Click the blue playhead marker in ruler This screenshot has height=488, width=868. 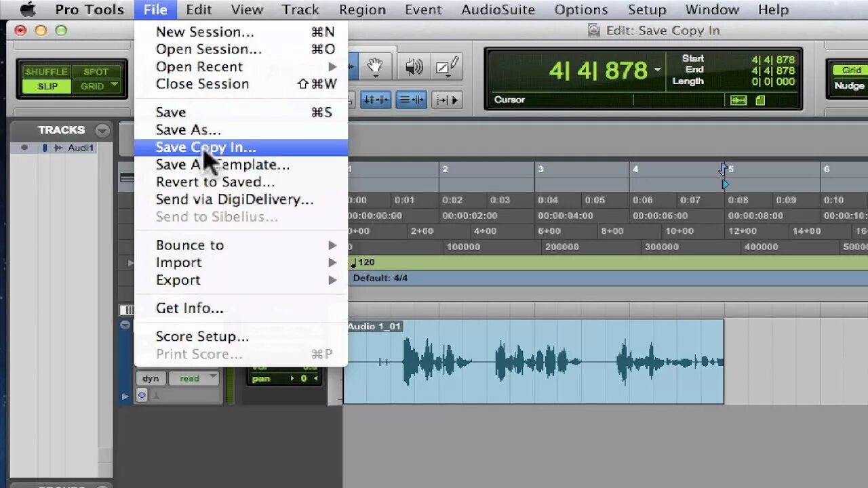point(725,184)
